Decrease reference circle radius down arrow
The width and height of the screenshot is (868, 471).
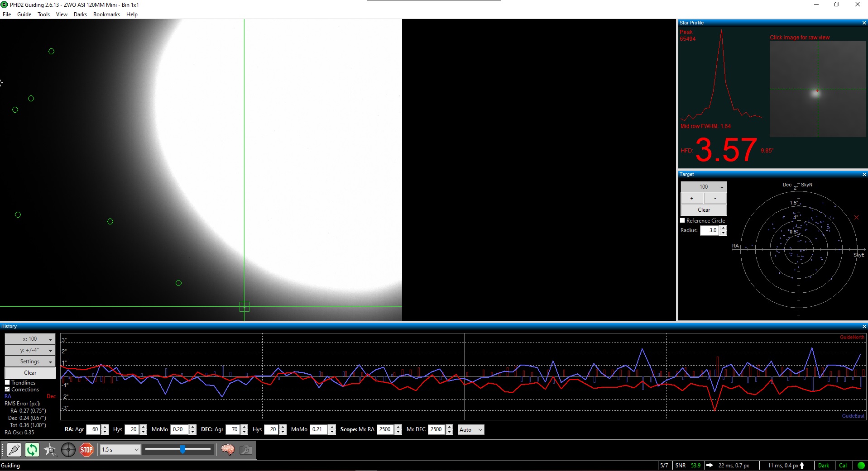[x=723, y=233]
